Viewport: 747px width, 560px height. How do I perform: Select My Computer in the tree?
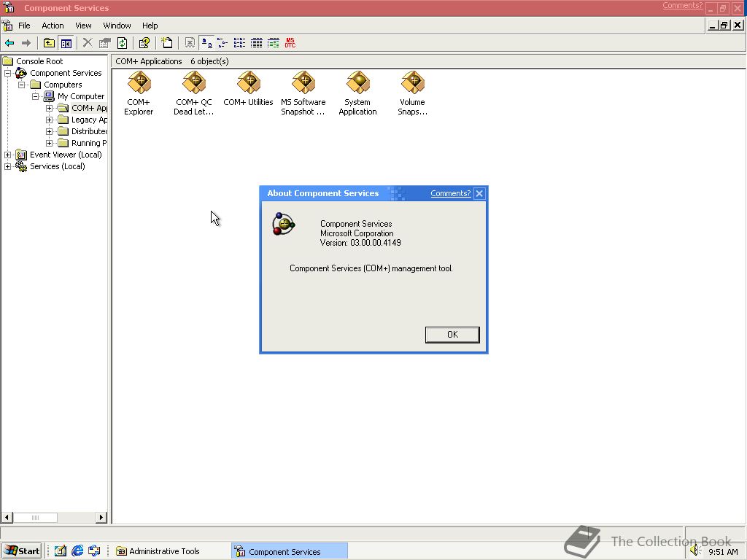point(80,97)
